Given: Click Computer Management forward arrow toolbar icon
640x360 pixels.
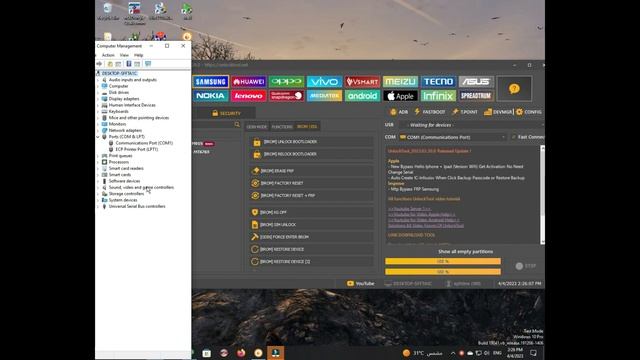Looking at the screenshot, I should click(99, 64).
